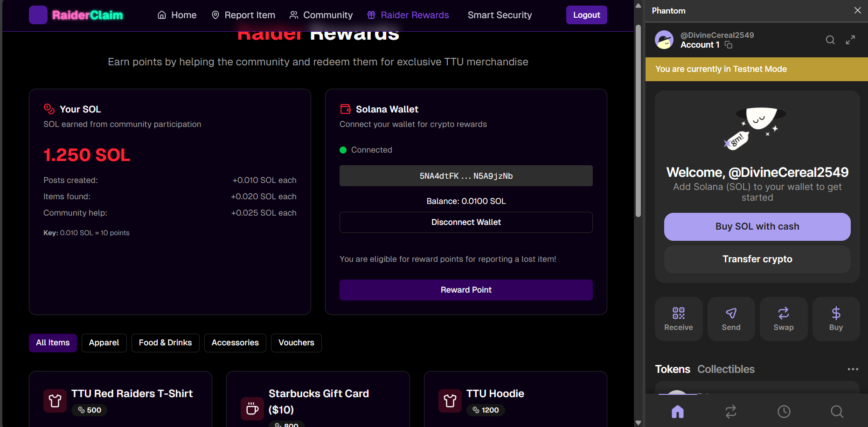Screen dimensions: 868x427
Task: Click the Your SOL coins icon
Action: [49, 109]
